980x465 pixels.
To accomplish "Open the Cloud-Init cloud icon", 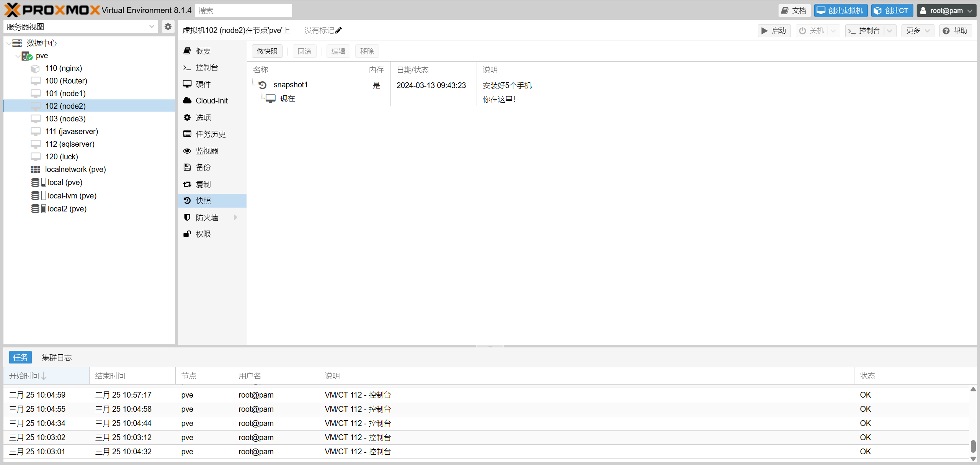I will [x=187, y=101].
